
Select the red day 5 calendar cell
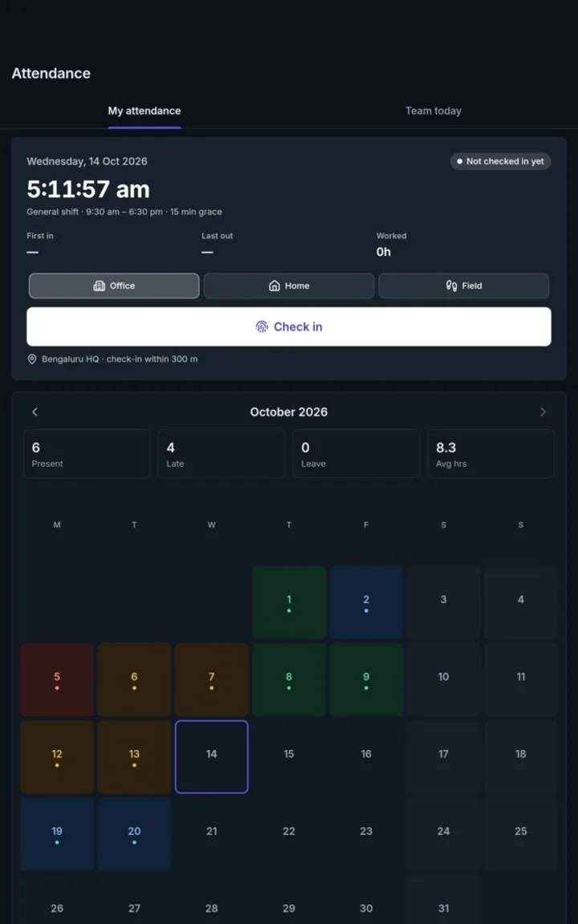coord(57,679)
